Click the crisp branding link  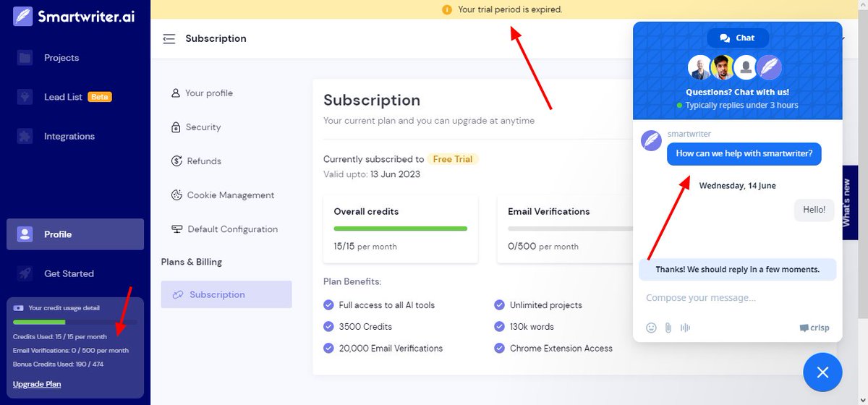click(814, 328)
